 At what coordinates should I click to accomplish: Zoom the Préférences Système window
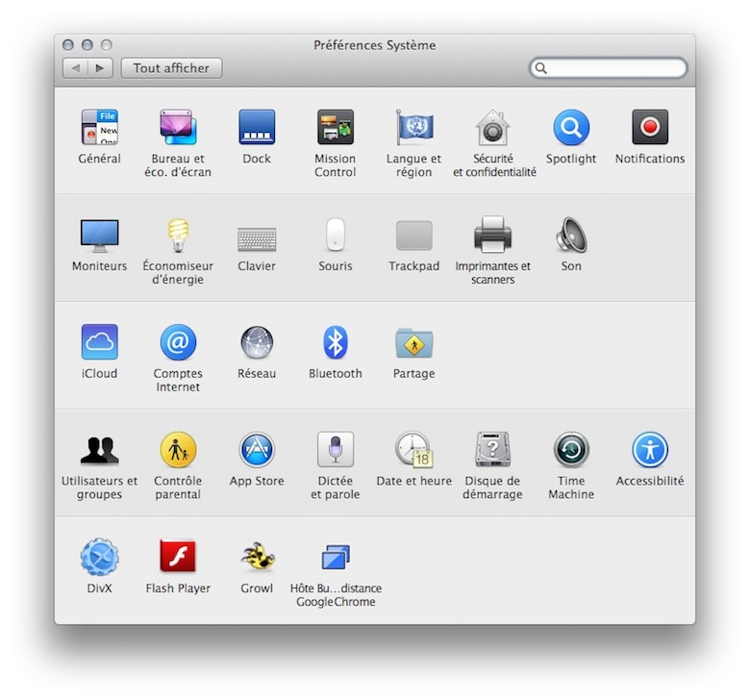coord(106,45)
